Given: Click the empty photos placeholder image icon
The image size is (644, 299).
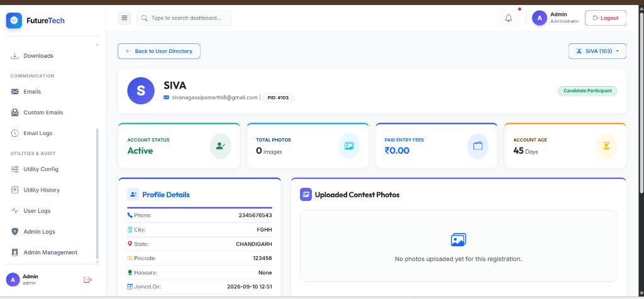Looking at the screenshot, I should click(458, 239).
